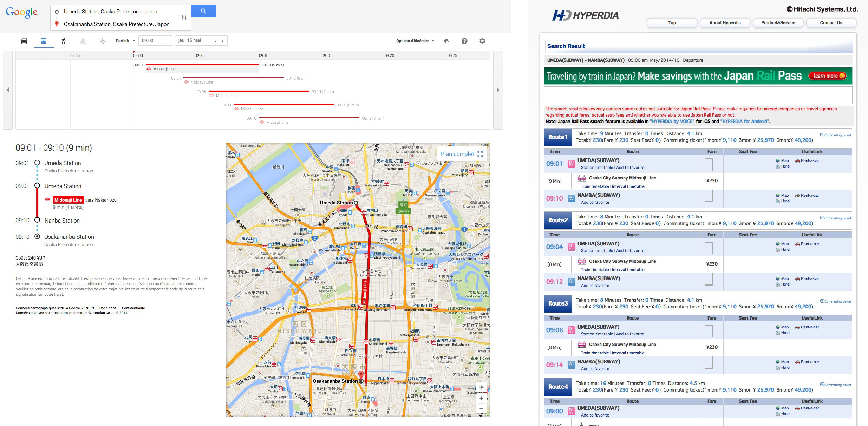Open 'HYPERDIA by VOICE' link
This screenshot has height=426, width=868.
[672, 122]
